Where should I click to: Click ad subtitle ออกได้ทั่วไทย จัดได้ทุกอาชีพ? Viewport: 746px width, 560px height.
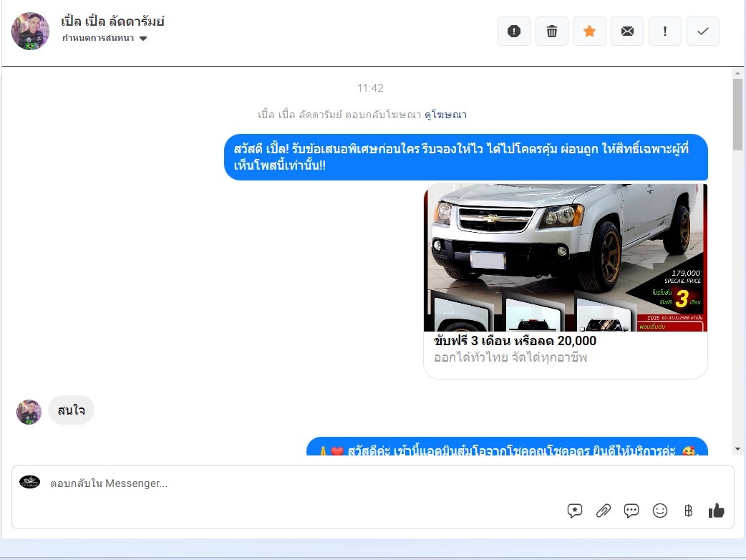pyautogui.click(x=510, y=357)
